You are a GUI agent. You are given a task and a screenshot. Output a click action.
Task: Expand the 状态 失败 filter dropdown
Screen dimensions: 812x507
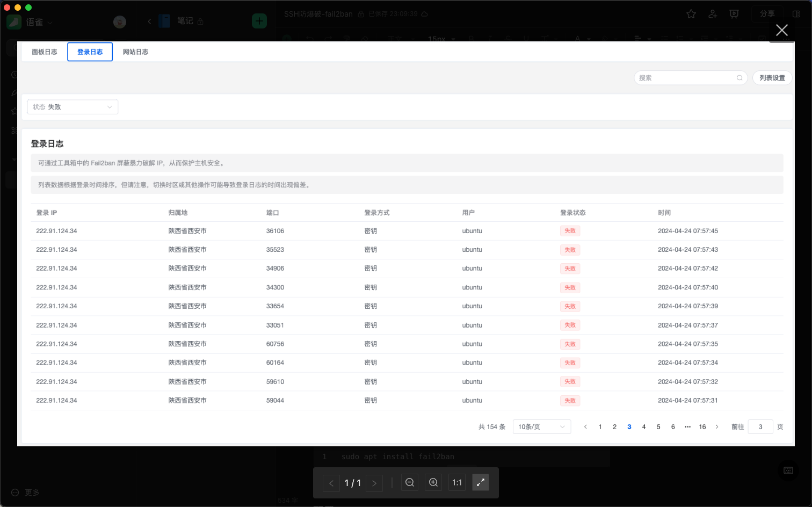coord(73,107)
